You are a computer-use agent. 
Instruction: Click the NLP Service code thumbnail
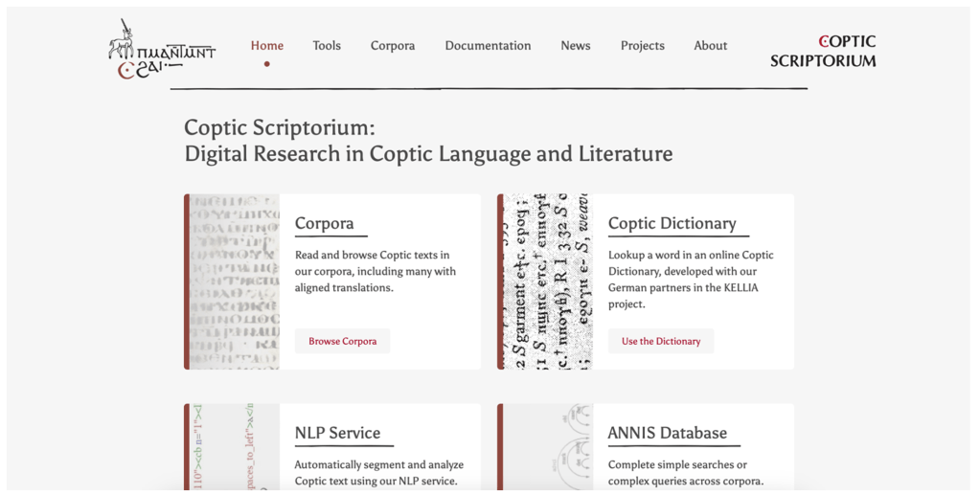click(235, 446)
